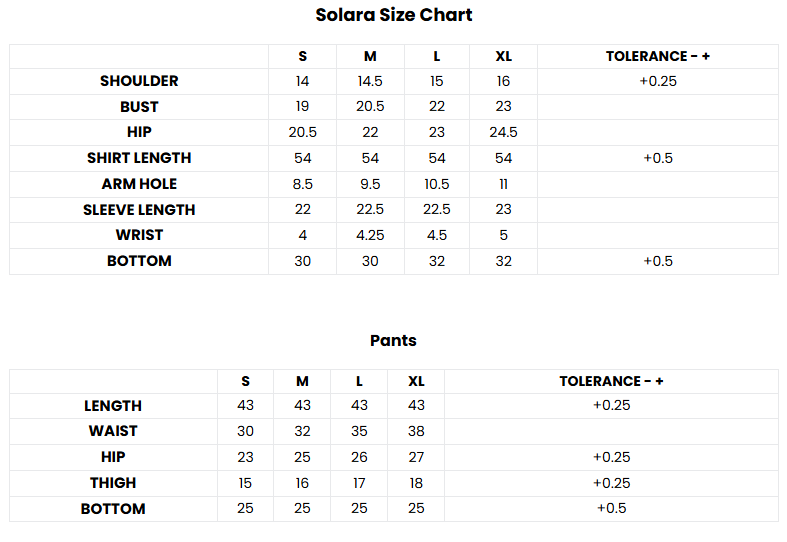
Task: Click the SHIRT LENGTH row label
Action: (139, 158)
